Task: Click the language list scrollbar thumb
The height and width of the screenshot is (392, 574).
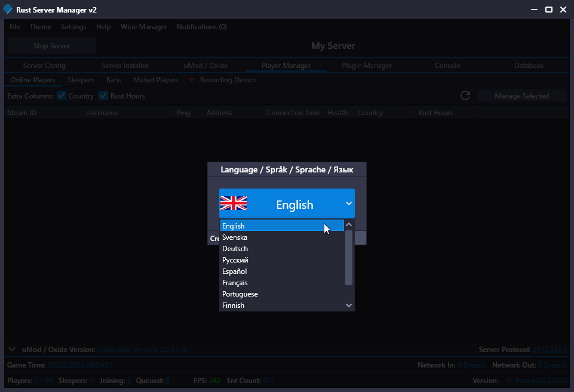Action: point(349,258)
